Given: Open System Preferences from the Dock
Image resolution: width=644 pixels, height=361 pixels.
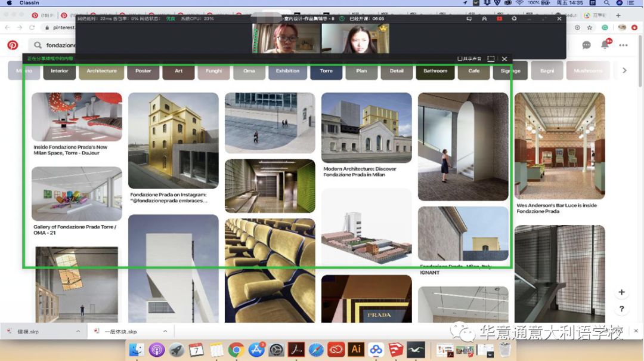Looking at the screenshot, I should pos(276,350).
